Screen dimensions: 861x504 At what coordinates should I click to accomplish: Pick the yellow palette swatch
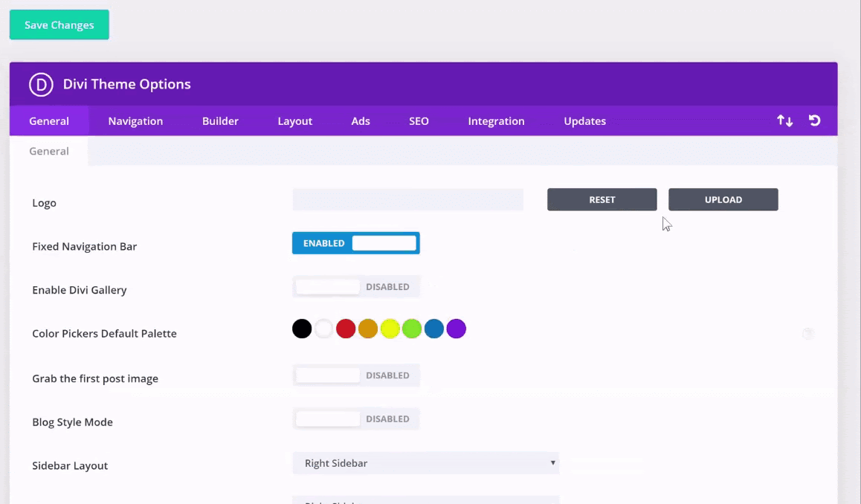point(390,329)
